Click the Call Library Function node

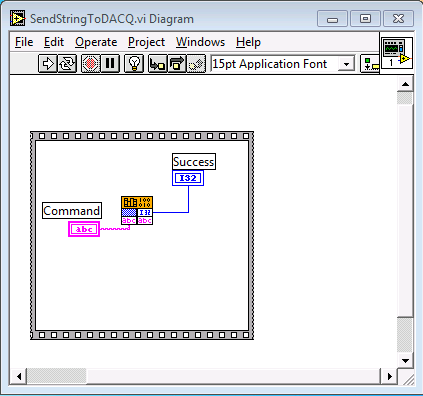click(137, 210)
